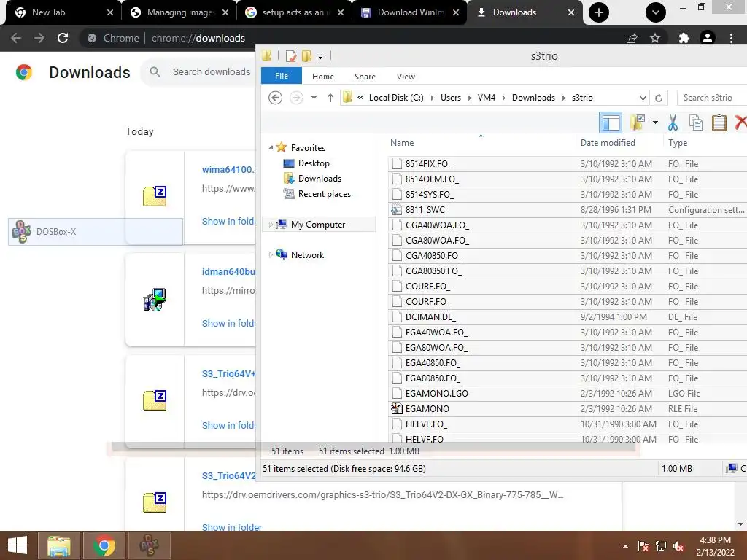The height and width of the screenshot is (560, 747).
Task: Click Downloads in the address breadcrumb
Action: click(533, 98)
